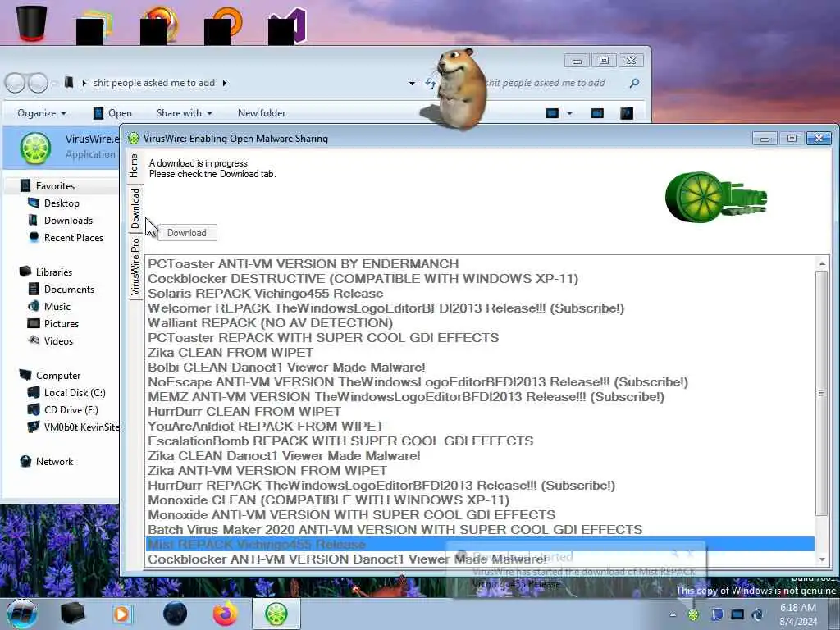
Task: Open Recycle Bin on desktop
Action: pyautogui.click(x=32, y=22)
